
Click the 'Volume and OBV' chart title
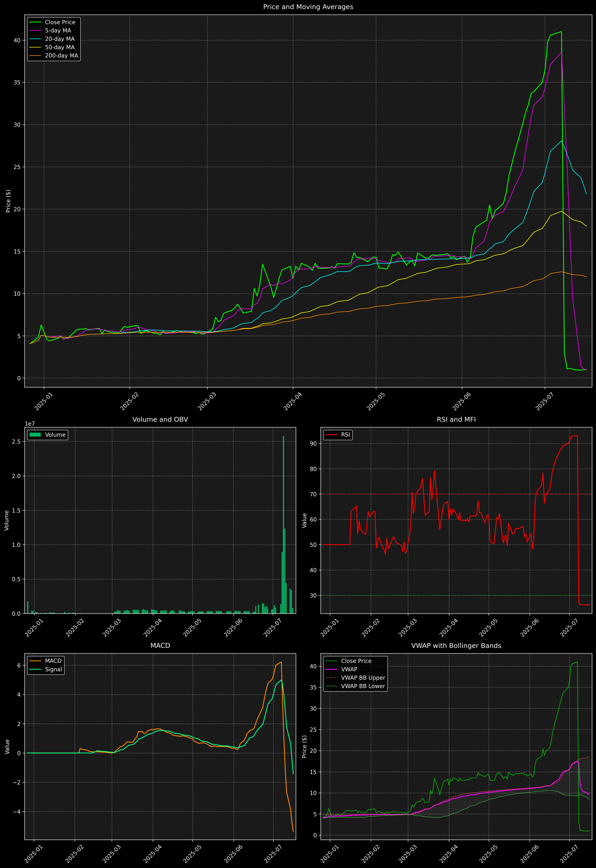160,419
